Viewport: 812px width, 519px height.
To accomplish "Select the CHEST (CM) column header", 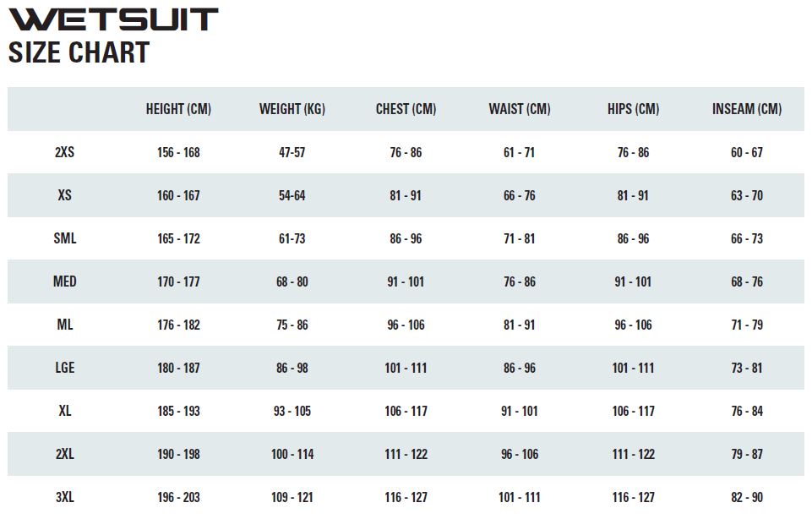I will coord(406,109).
